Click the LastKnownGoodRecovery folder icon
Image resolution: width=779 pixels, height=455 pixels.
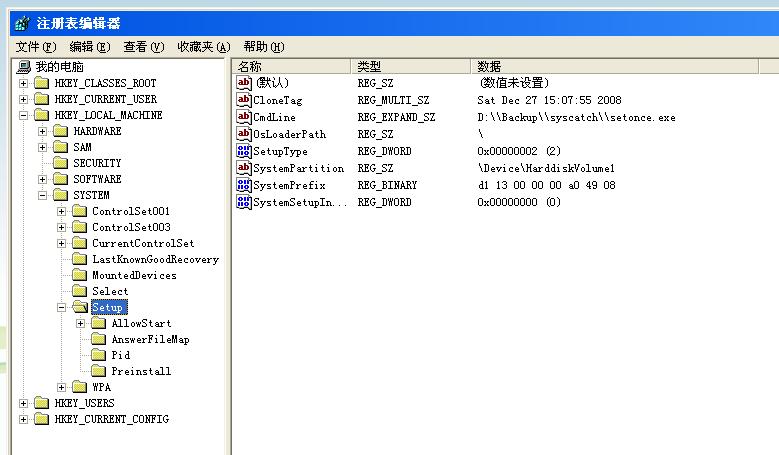pyautogui.click(x=79, y=259)
